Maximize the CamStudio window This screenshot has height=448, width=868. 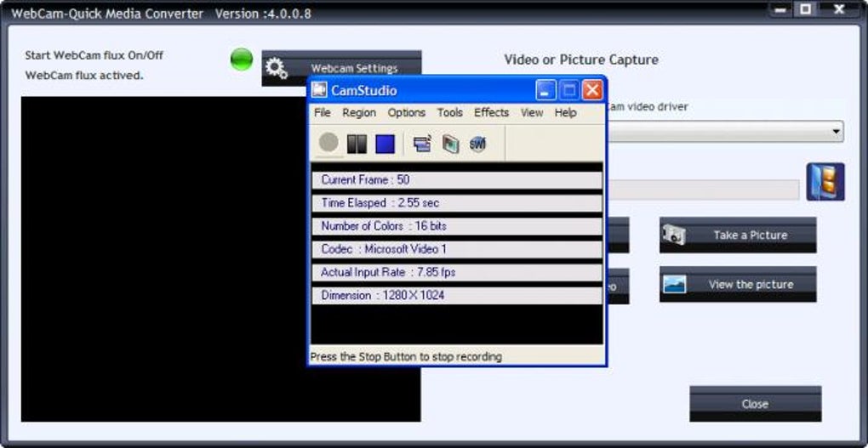(x=568, y=90)
